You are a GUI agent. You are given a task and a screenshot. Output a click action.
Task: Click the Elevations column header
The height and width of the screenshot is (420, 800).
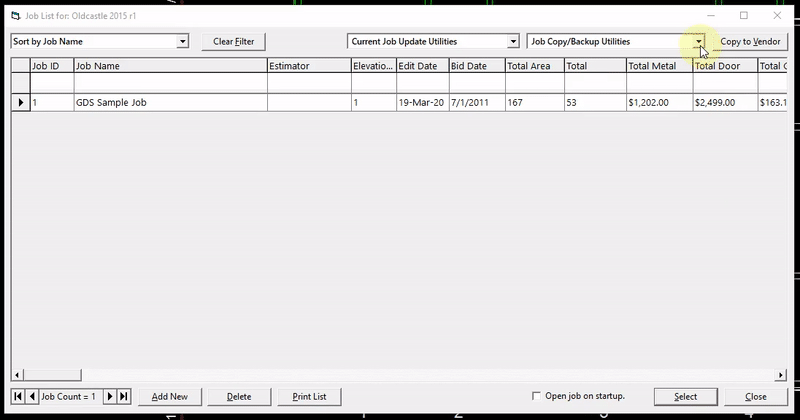point(373,66)
